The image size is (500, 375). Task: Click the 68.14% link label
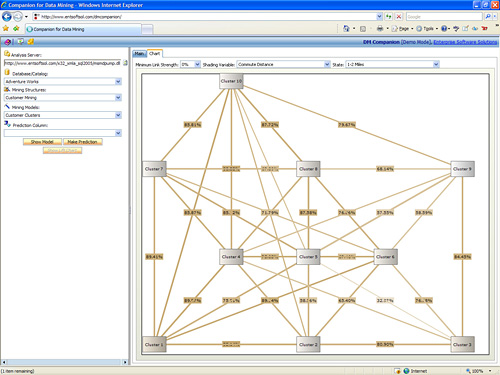pos(385,169)
